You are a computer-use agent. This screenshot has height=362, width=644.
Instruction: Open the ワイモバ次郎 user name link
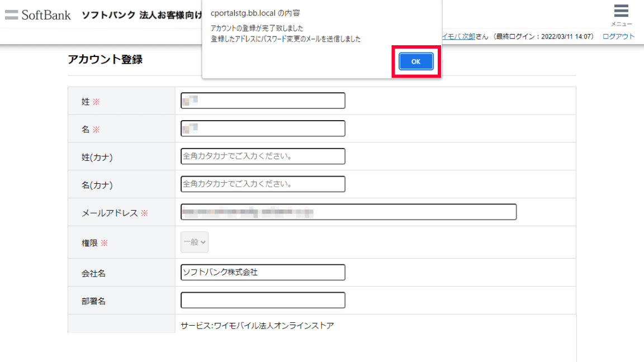[x=458, y=36]
